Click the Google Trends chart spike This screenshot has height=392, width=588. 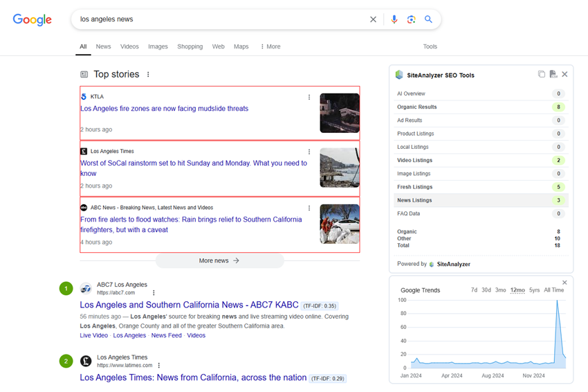[x=558, y=301]
